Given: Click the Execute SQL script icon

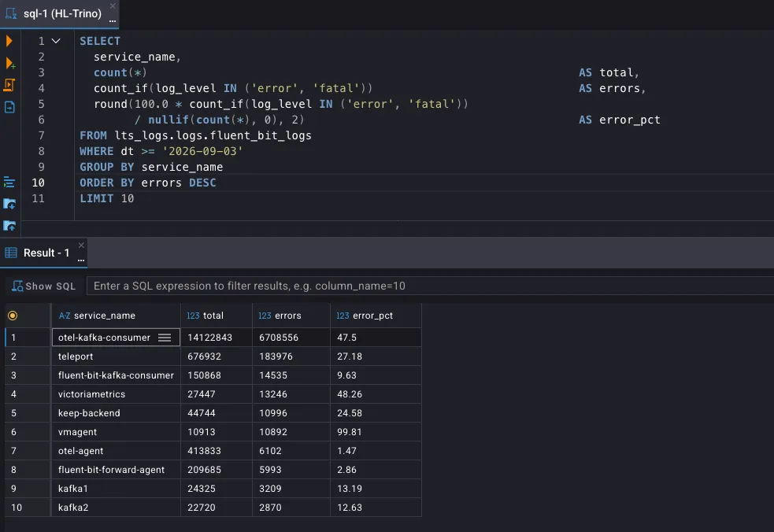Looking at the screenshot, I should [x=9, y=85].
